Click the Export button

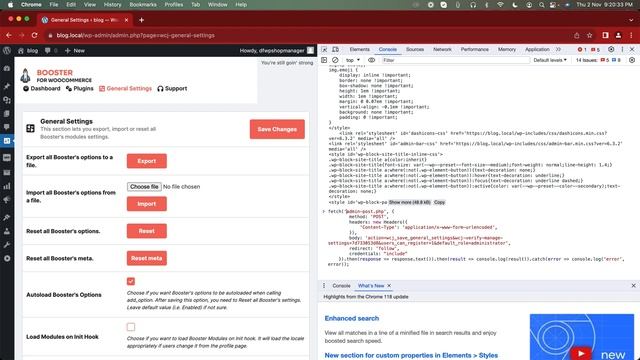[147, 161]
